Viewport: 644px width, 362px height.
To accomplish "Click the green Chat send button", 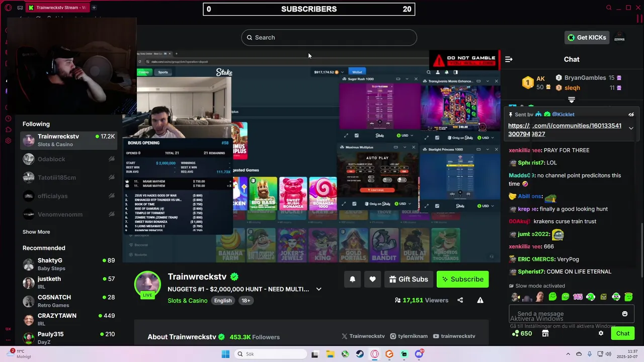I will [623, 333].
